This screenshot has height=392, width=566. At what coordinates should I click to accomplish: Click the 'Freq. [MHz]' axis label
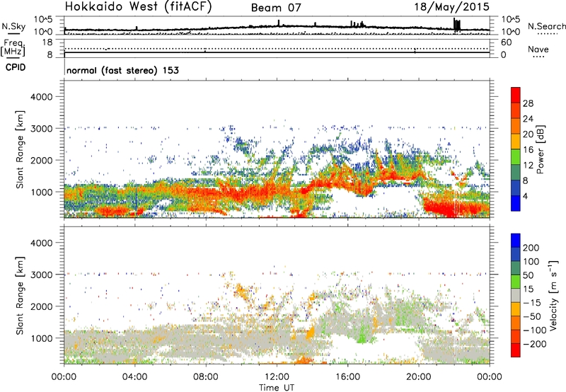[13, 48]
